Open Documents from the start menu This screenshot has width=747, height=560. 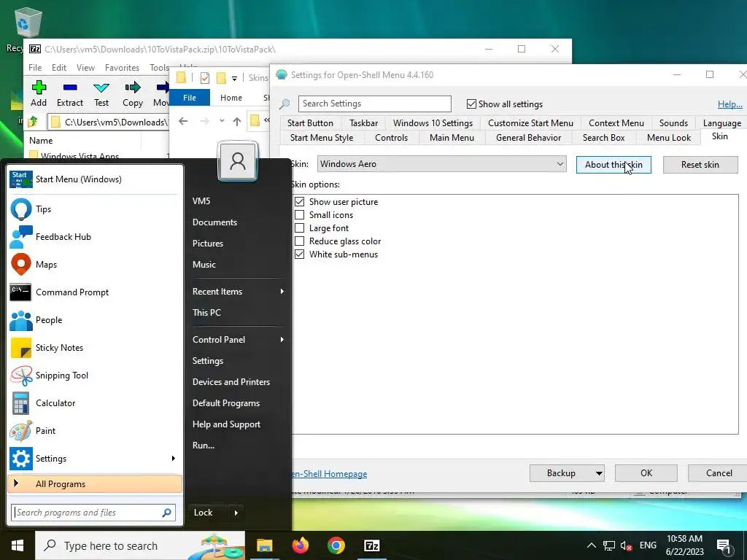(214, 222)
